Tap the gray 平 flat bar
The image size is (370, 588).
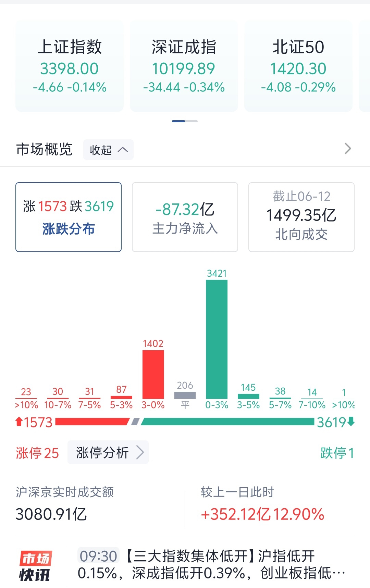click(x=185, y=395)
